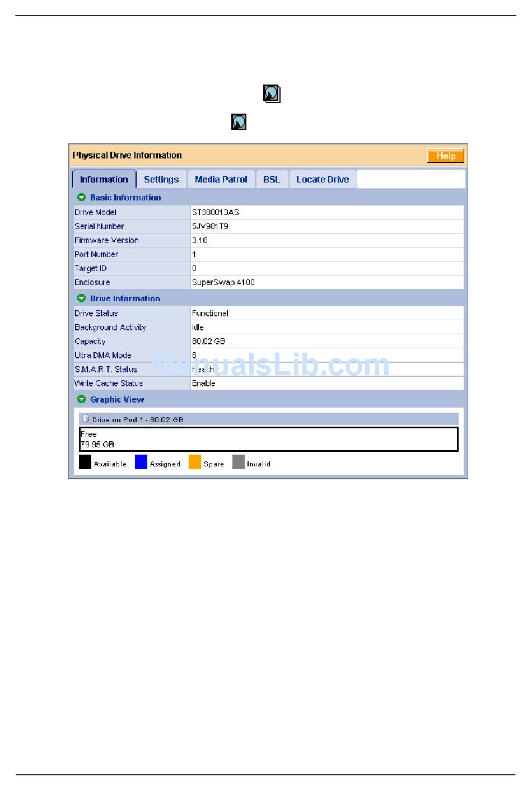Click the Invalid legend label
The image size is (532, 790).
[259, 464]
